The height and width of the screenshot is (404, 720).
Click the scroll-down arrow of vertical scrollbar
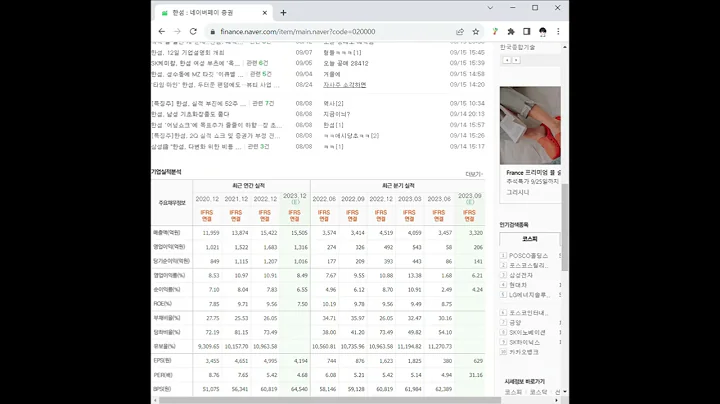point(565,392)
